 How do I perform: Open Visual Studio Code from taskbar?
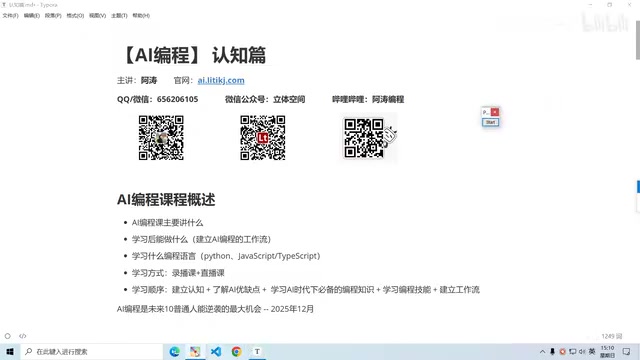[x=216, y=351]
